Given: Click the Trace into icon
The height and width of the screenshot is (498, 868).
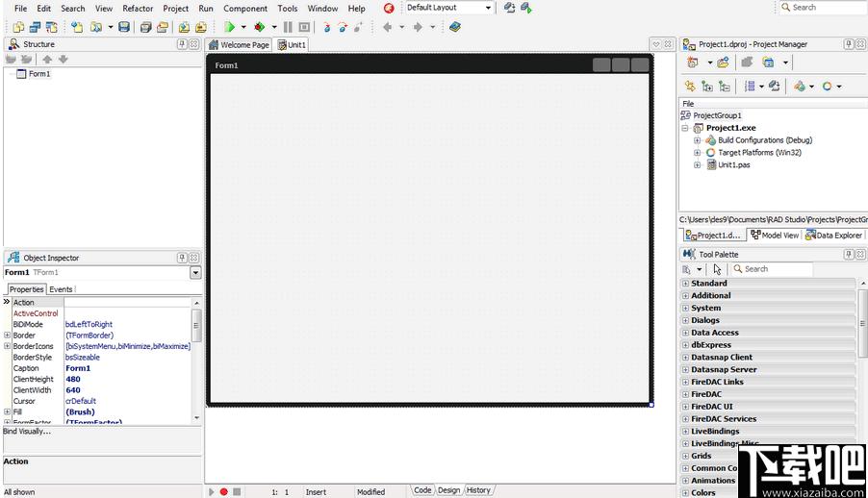Looking at the screenshot, I should [326, 27].
